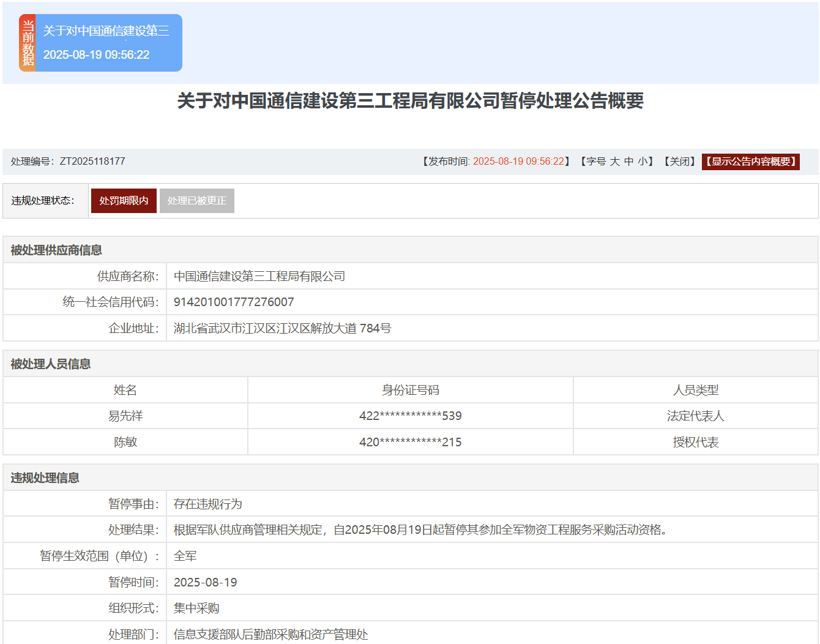Click the 身份证号码 column header
This screenshot has width=820, height=644.
(411, 391)
